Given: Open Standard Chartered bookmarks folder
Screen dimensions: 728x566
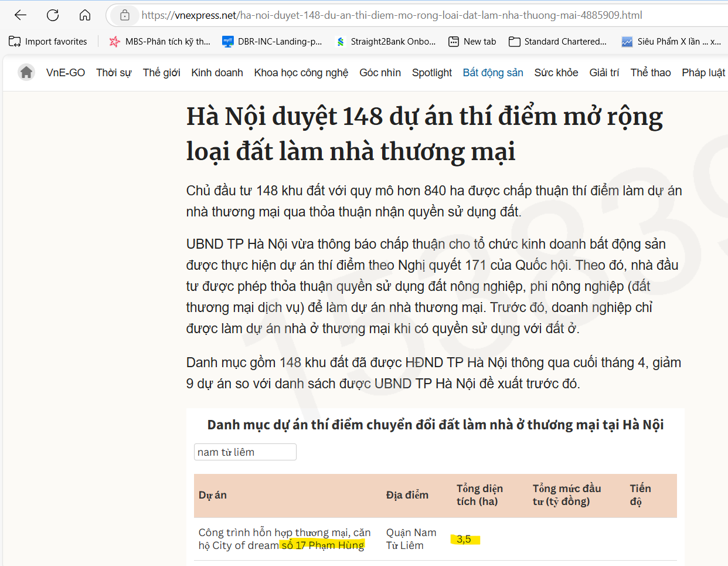Looking at the screenshot, I should (557, 42).
